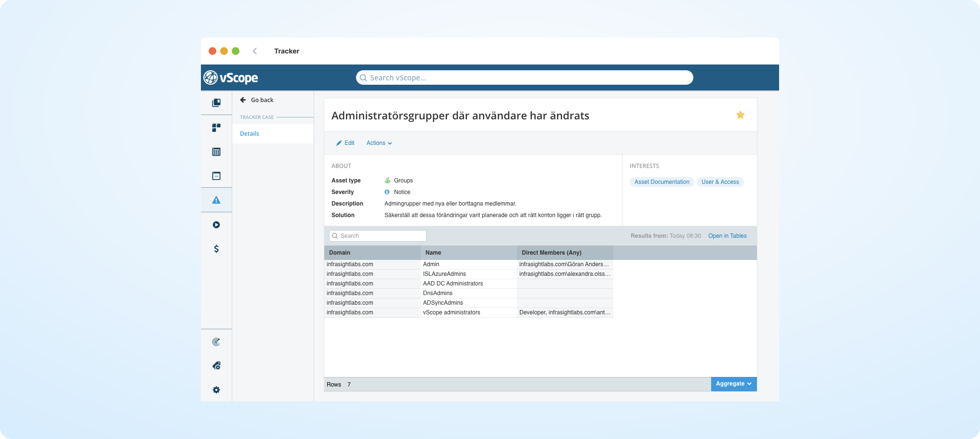
Task: Select the AAD DC Administrators row name
Action: click(x=453, y=284)
